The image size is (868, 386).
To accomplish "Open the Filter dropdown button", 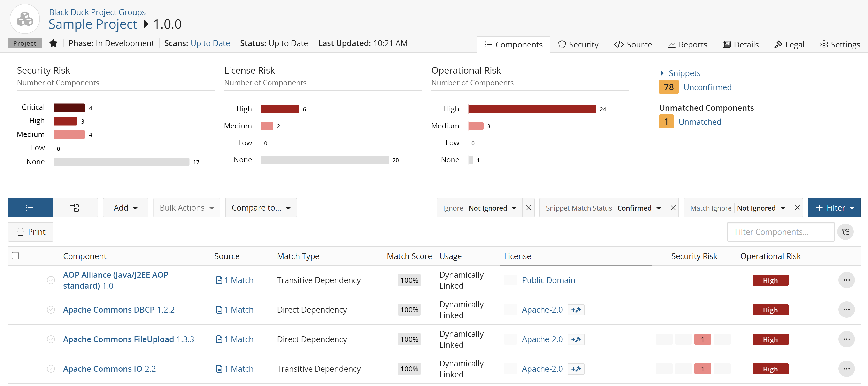I will (834, 208).
